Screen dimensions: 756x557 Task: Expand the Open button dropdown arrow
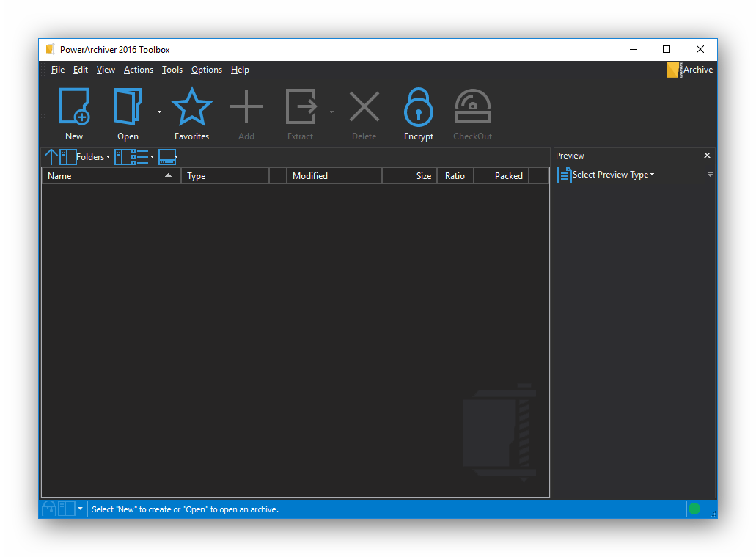click(160, 112)
